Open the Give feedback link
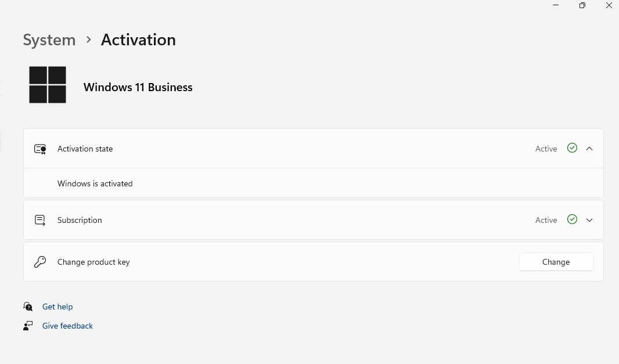The image size is (619, 364). coord(67,326)
